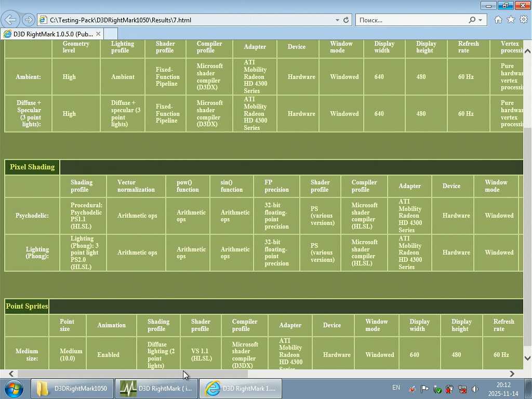This screenshot has height=399, width=532.
Task: Open a new blank tab
Action: pos(111,34)
